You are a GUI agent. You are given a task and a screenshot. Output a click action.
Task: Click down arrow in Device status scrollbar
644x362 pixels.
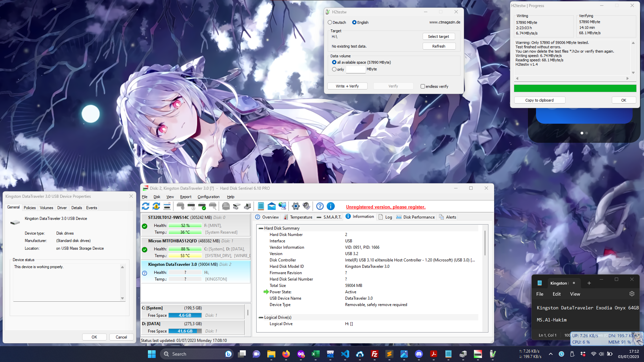122,298
